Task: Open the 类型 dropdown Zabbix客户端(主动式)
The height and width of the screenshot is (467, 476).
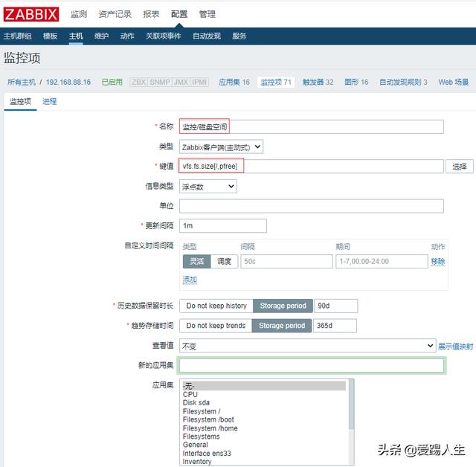Action: (222, 147)
